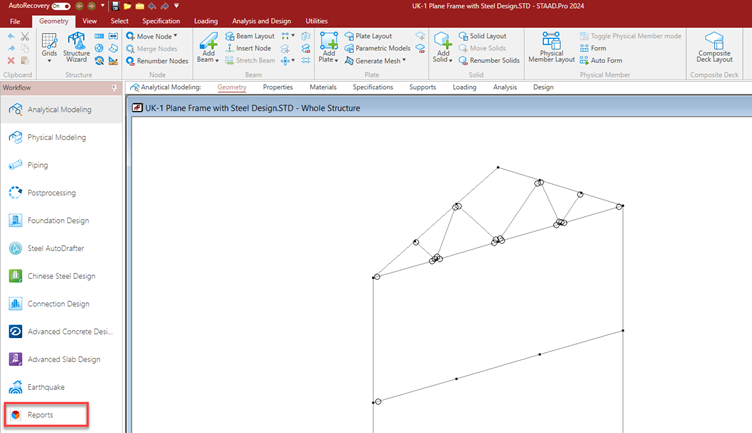Switch to the Select ribbon tab
This screenshot has height=433, width=752.
click(119, 21)
